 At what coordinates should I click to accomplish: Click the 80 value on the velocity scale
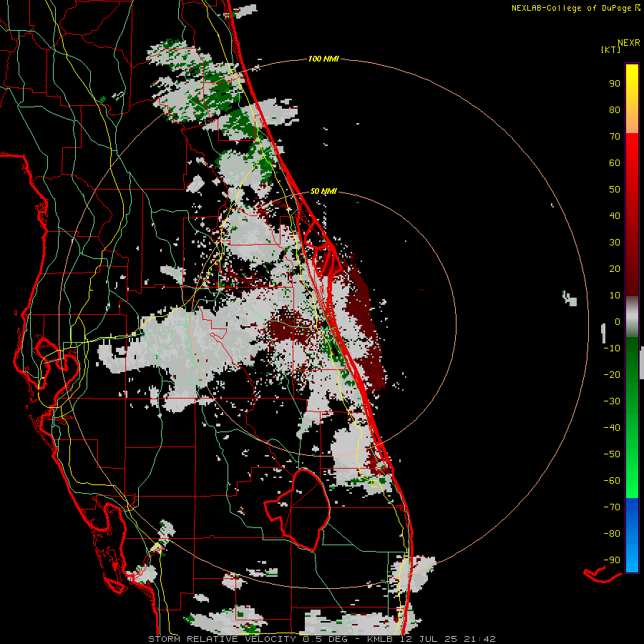[615, 110]
